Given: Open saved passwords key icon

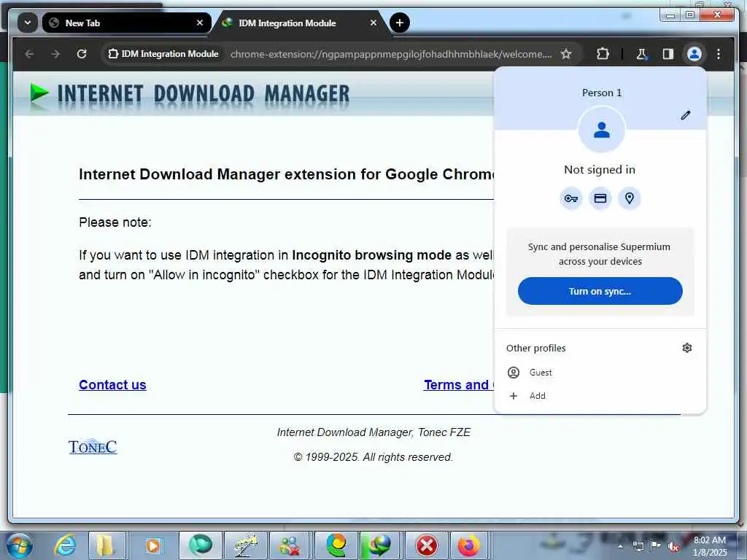Looking at the screenshot, I should pyautogui.click(x=570, y=198).
